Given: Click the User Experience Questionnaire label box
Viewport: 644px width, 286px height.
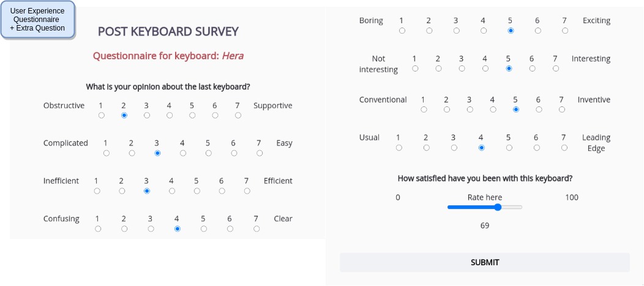Looking at the screenshot, I should pyautogui.click(x=37, y=20).
